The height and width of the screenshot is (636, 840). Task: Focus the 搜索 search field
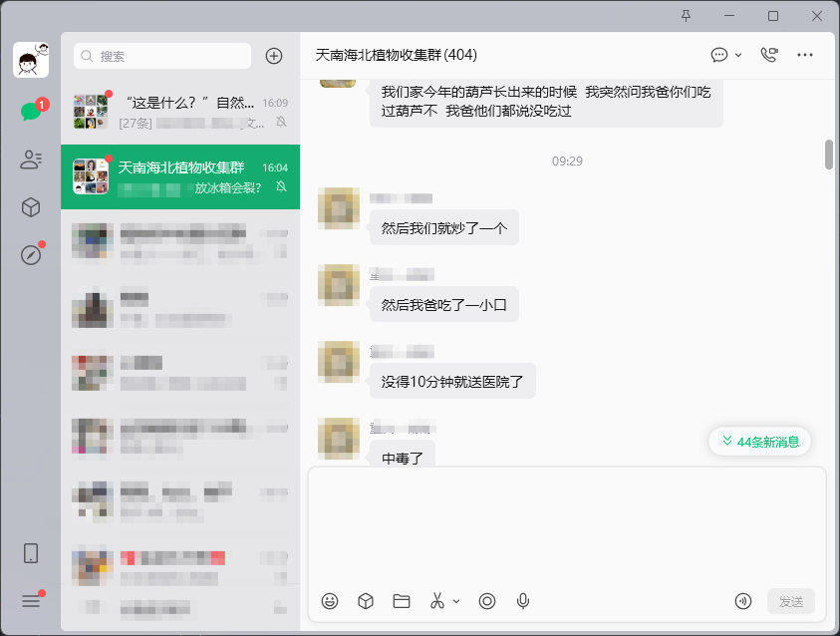pyautogui.click(x=162, y=56)
